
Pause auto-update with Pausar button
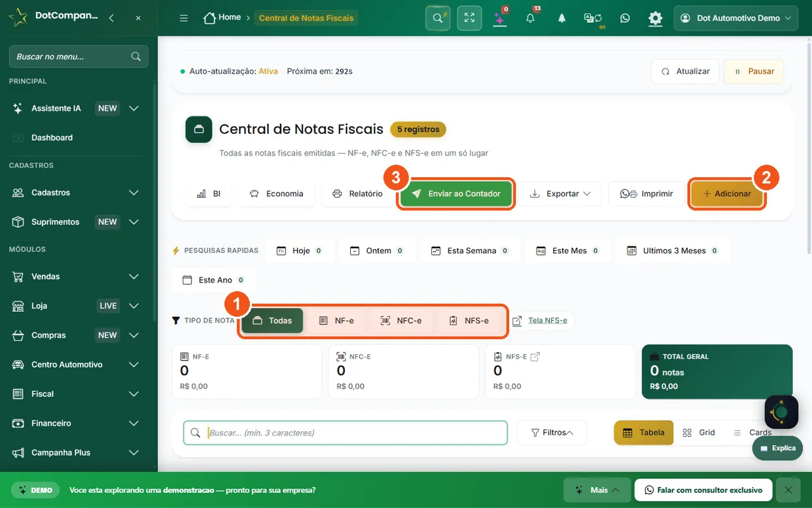click(x=754, y=71)
